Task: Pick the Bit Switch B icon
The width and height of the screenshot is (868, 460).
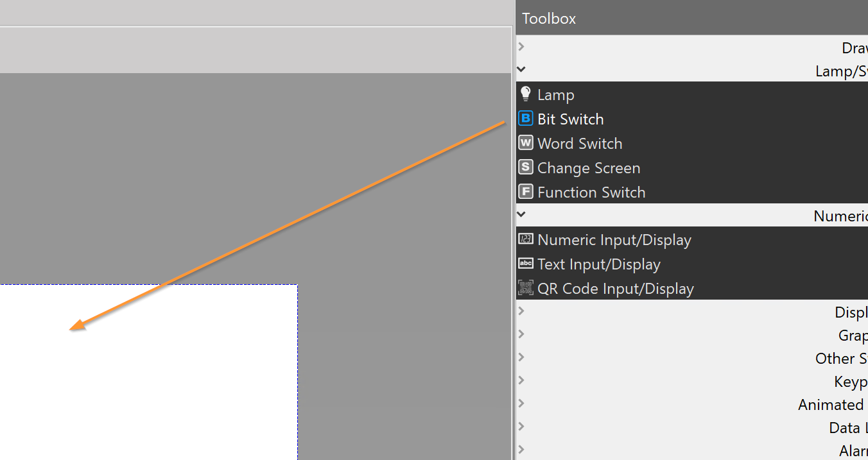Action: [526, 119]
